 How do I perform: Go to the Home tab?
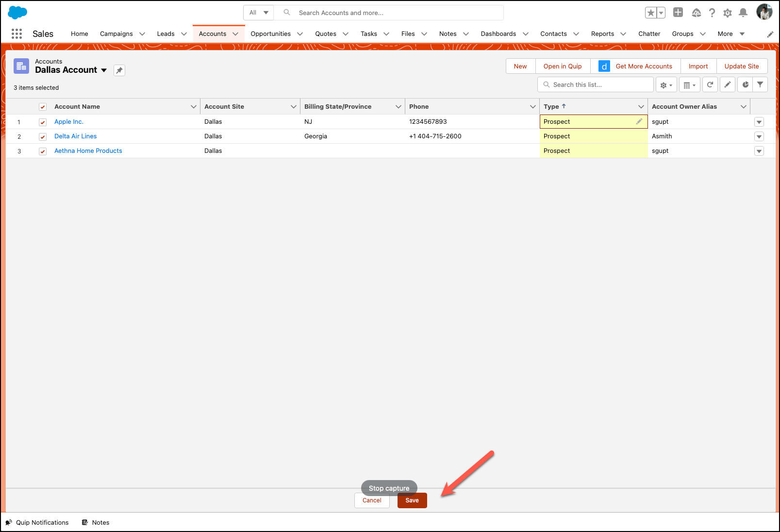(x=80, y=34)
